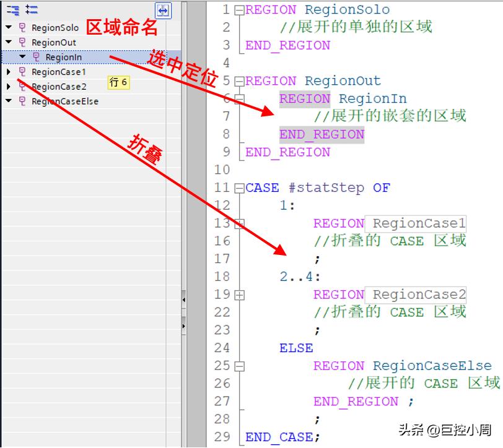503x448 pixels.
Task: Expand the RegionCase1 tree node
Action: point(9,72)
